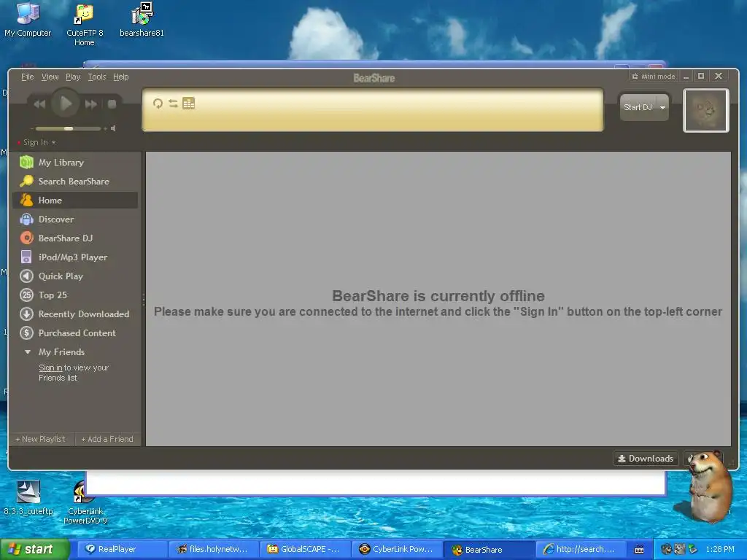Image resolution: width=747 pixels, height=560 pixels.
Task: Click the Sign in link in Friends list
Action: pos(50,367)
